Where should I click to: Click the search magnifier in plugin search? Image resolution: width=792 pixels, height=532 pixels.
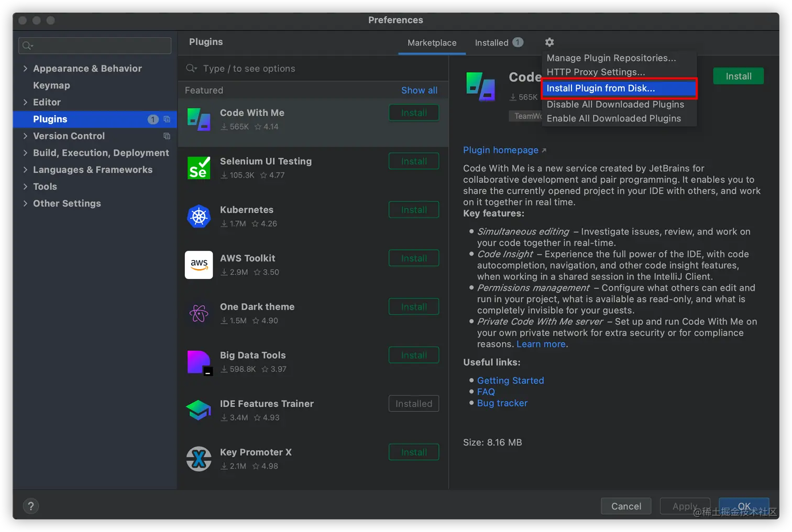pyautogui.click(x=192, y=69)
